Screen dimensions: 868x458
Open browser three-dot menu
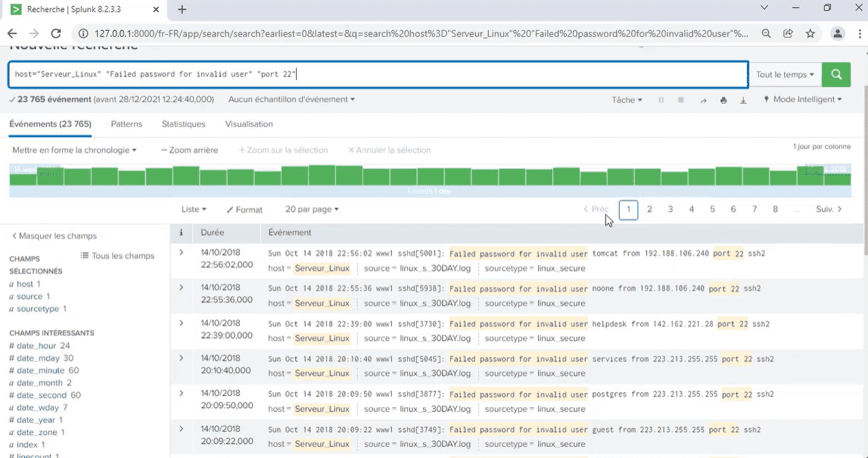tap(860, 33)
